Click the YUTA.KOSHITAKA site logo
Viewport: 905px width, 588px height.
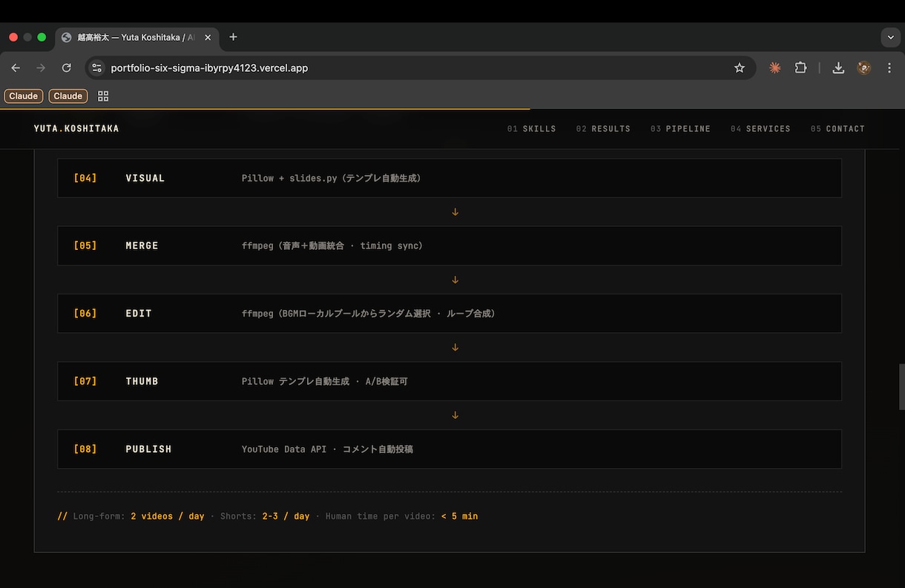click(76, 129)
